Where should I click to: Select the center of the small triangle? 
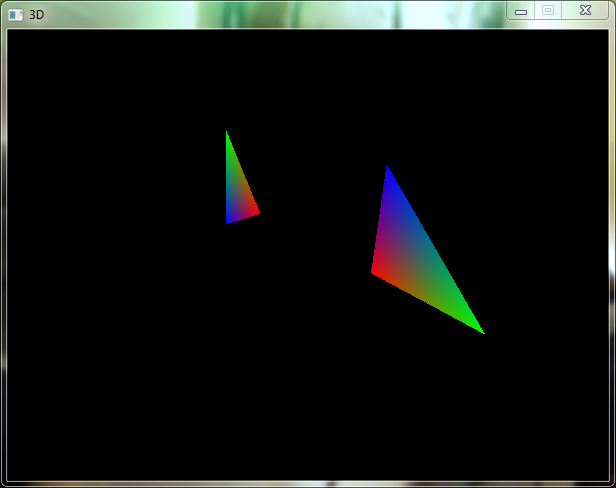point(237,192)
